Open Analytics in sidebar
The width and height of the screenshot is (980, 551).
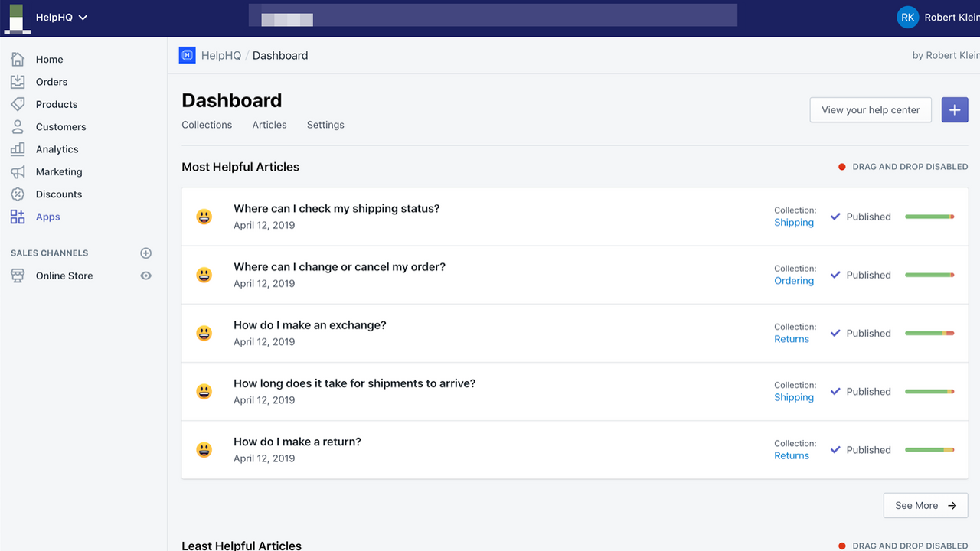57,149
